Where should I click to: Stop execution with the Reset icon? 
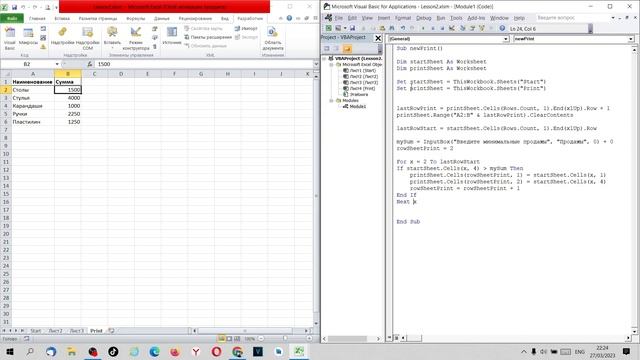(442, 28)
